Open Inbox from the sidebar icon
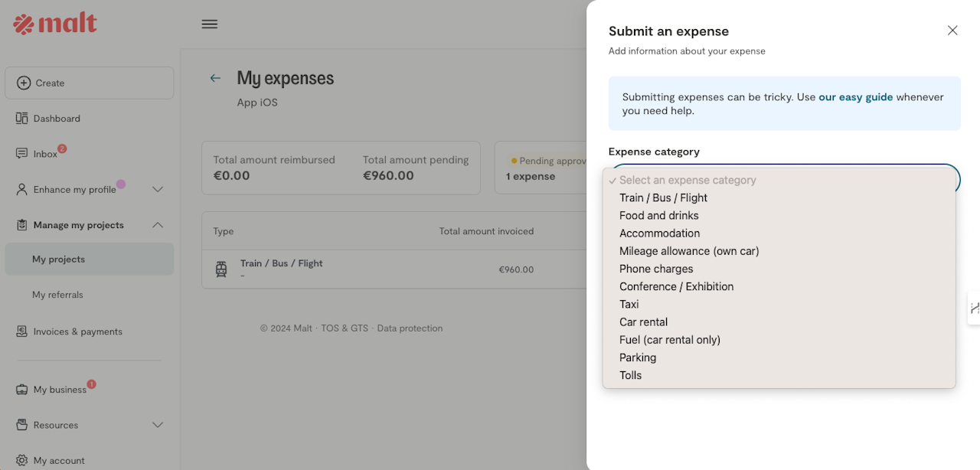Image resolution: width=980 pixels, height=470 pixels. click(x=22, y=154)
